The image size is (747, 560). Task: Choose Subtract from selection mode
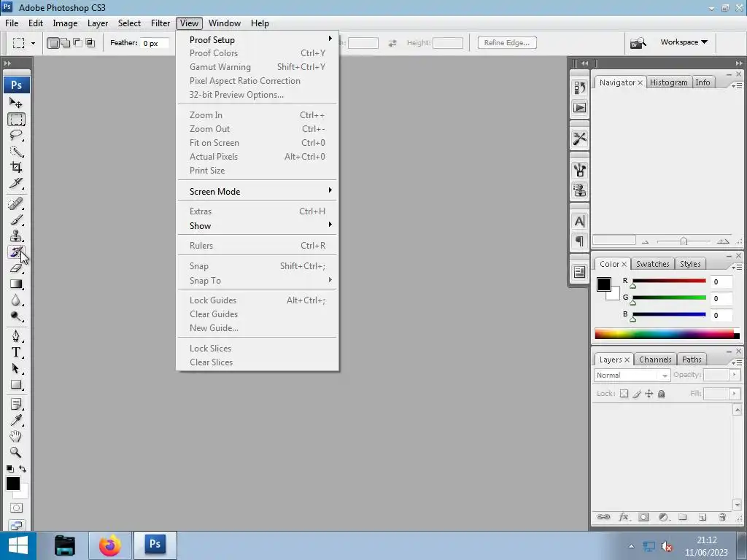tap(77, 43)
